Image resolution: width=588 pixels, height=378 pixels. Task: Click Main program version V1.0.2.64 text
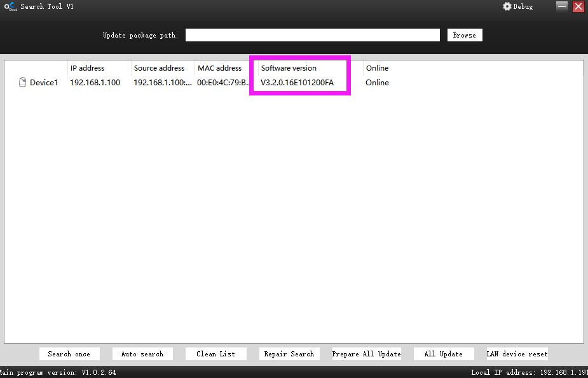pos(58,372)
